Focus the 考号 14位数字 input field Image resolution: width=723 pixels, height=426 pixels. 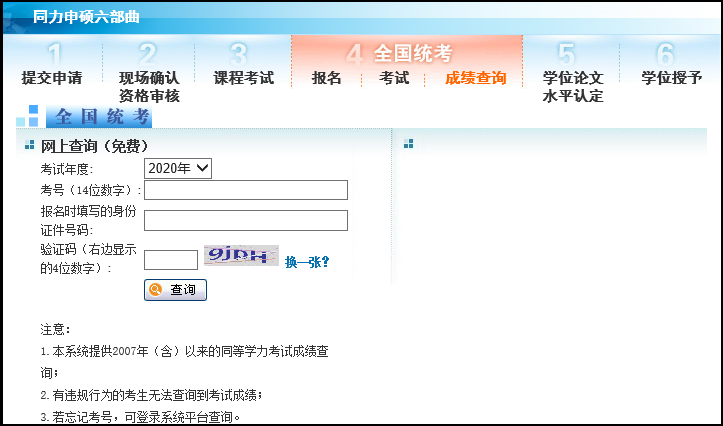coord(246,190)
